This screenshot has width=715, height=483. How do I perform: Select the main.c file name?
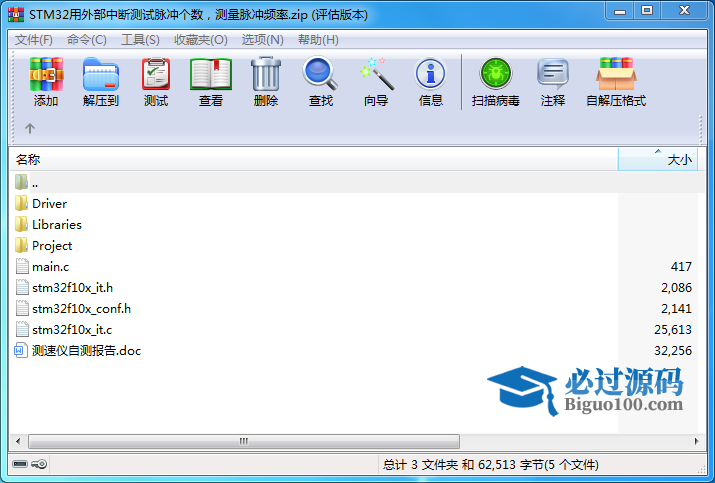tap(51, 266)
